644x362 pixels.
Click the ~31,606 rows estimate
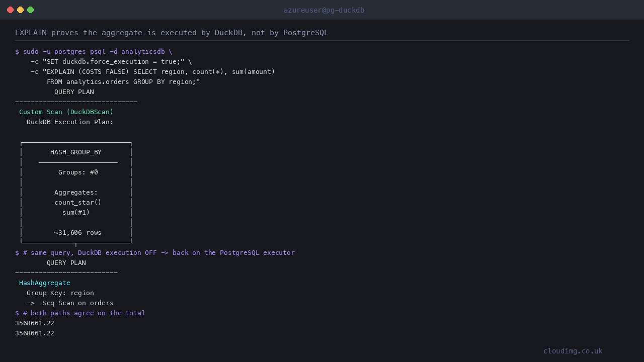click(78, 233)
